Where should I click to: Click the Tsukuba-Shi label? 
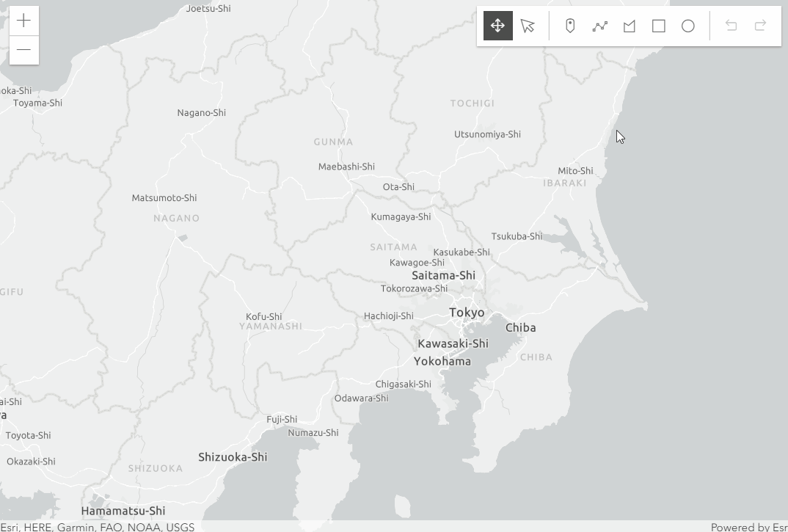coord(517,236)
